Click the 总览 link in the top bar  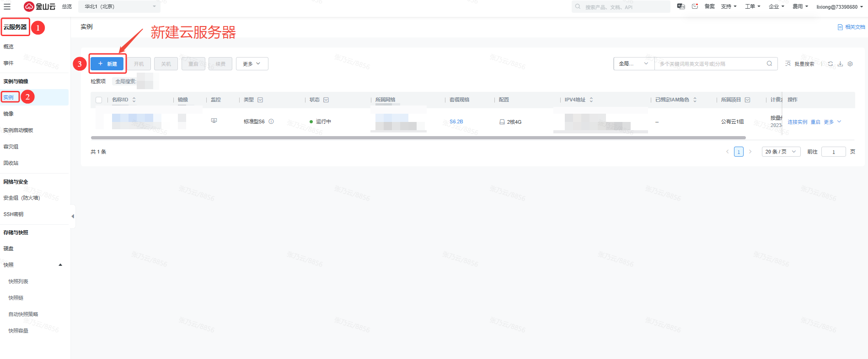click(x=67, y=6)
